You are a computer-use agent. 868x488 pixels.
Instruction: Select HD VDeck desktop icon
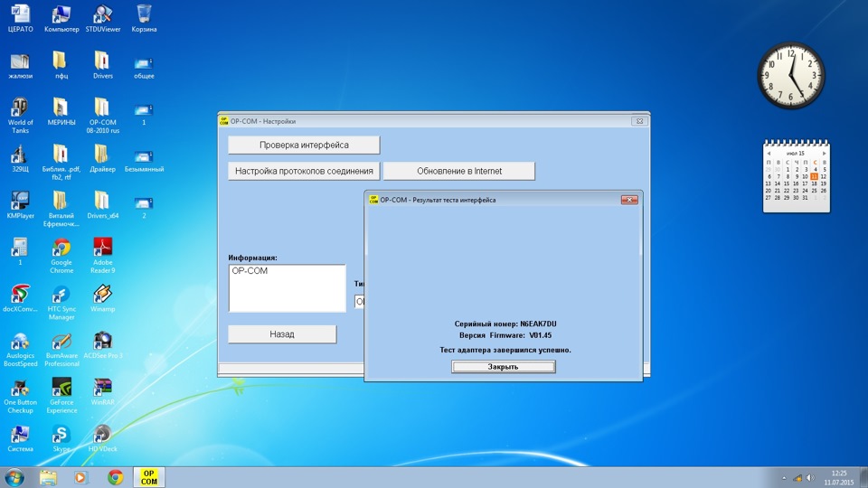[x=103, y=439]
